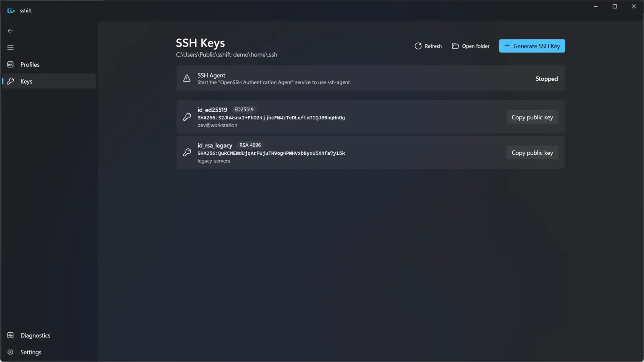The image size is (644, 362).
Task: Open Settings from the sidebar
Action: pyautogui.click(x=49, y=352)
